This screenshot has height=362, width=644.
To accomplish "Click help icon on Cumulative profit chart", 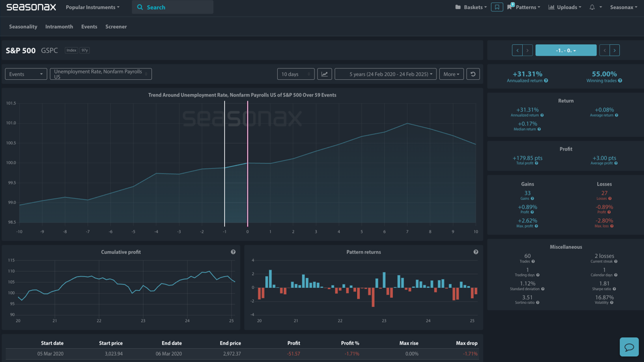I will pyautogui.click(x=233, y=252).
